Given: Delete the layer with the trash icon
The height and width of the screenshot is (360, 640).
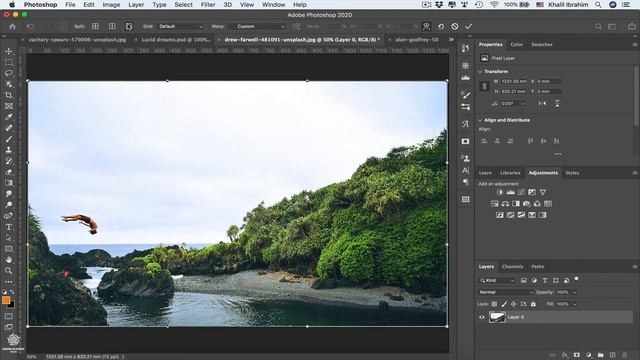Looking at the screenshot, I should pyautogui.click(x=624, y=355).
